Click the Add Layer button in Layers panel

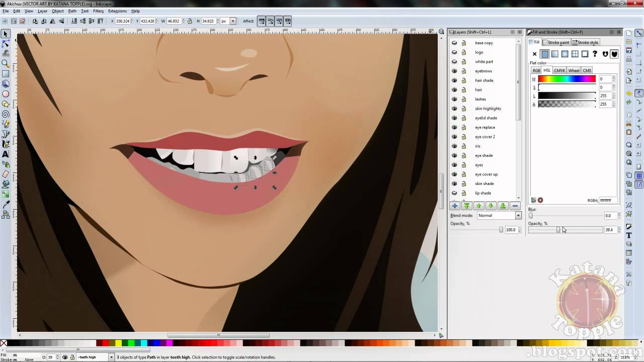454,206
